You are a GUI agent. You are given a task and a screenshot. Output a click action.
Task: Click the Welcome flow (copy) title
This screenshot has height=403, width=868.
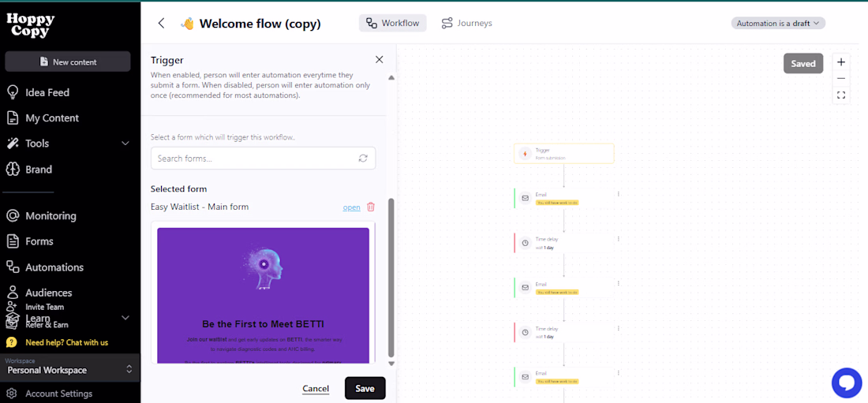[260, 23]
